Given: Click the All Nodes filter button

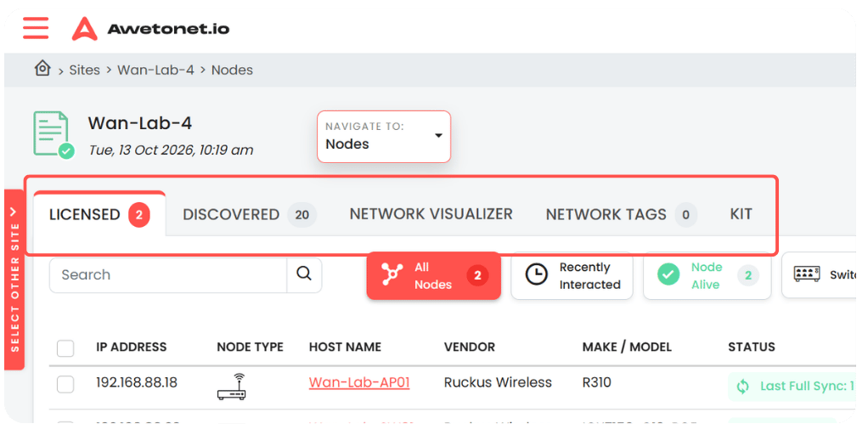Looking at the screenshot, I should [x=433, y=275].
